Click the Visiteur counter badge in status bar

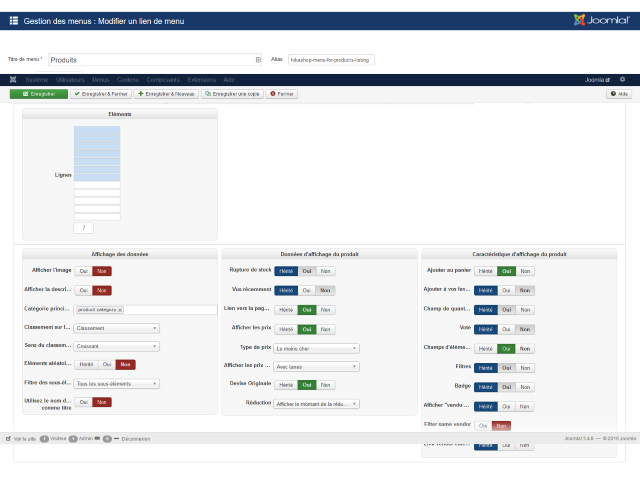coord(44,439)
